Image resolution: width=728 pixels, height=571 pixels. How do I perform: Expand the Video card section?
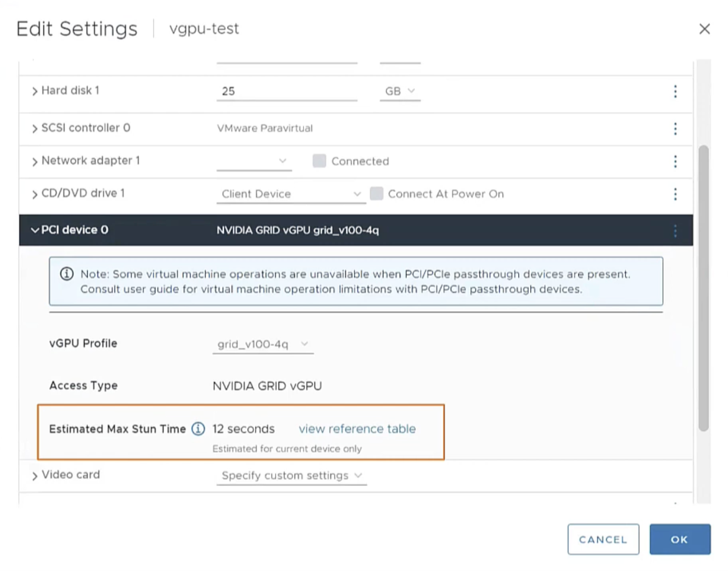pos(35,475)
